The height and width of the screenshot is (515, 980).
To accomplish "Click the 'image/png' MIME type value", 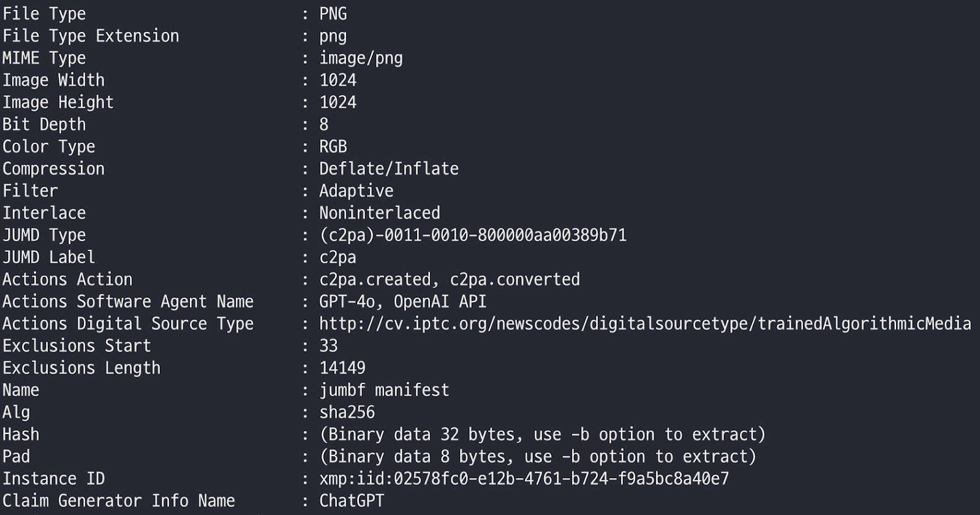I will pyautogui.click(x=361, y=58).
